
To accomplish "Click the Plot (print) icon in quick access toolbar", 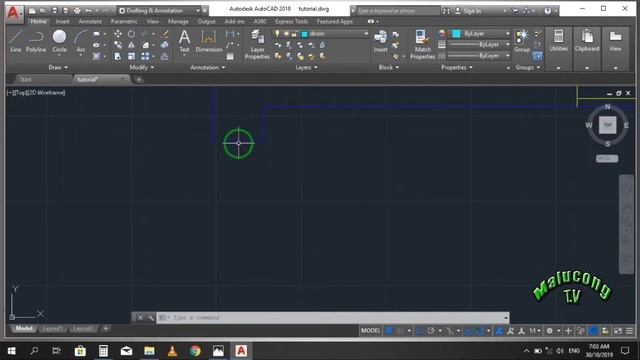I will 77,10.
